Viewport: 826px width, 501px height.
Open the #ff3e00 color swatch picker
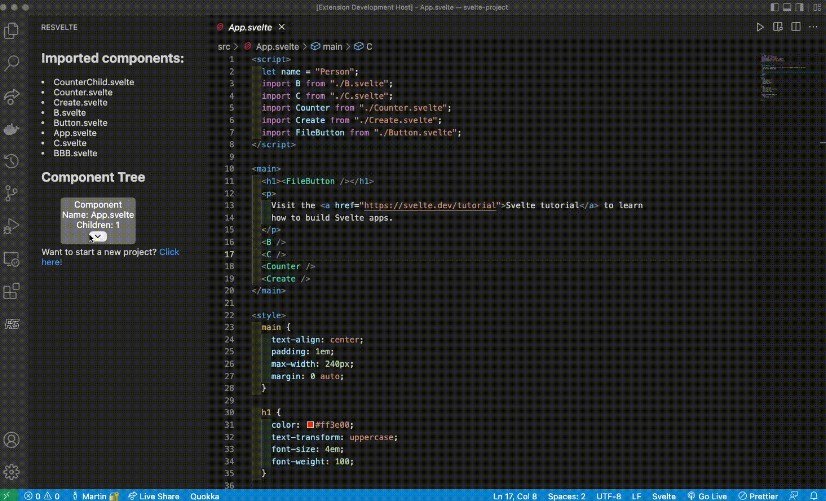point(310,425)
